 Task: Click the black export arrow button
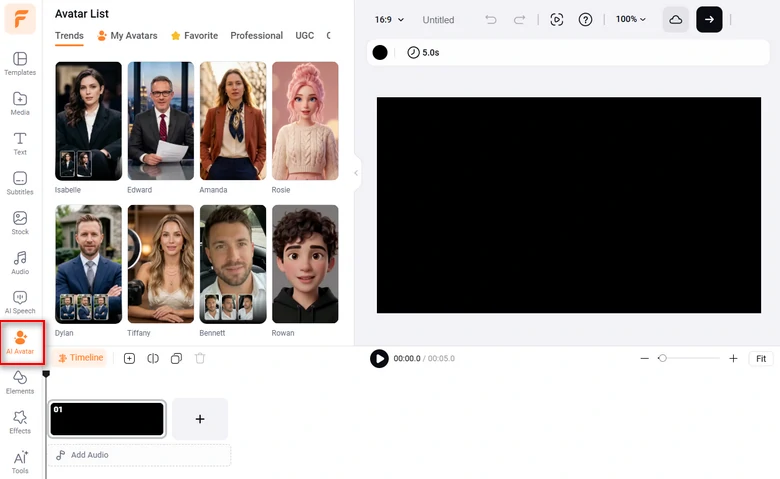709,19
